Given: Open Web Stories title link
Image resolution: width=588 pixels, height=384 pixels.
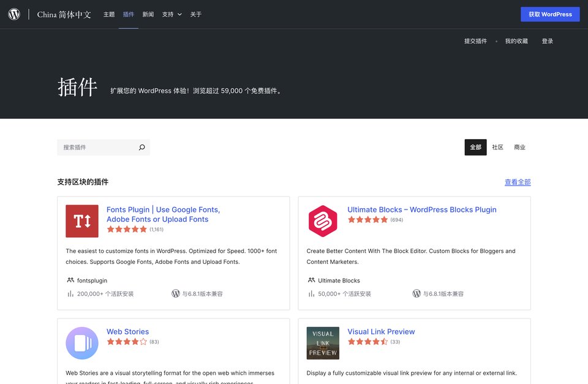Looking at the screenshot, I should [127, 332].
